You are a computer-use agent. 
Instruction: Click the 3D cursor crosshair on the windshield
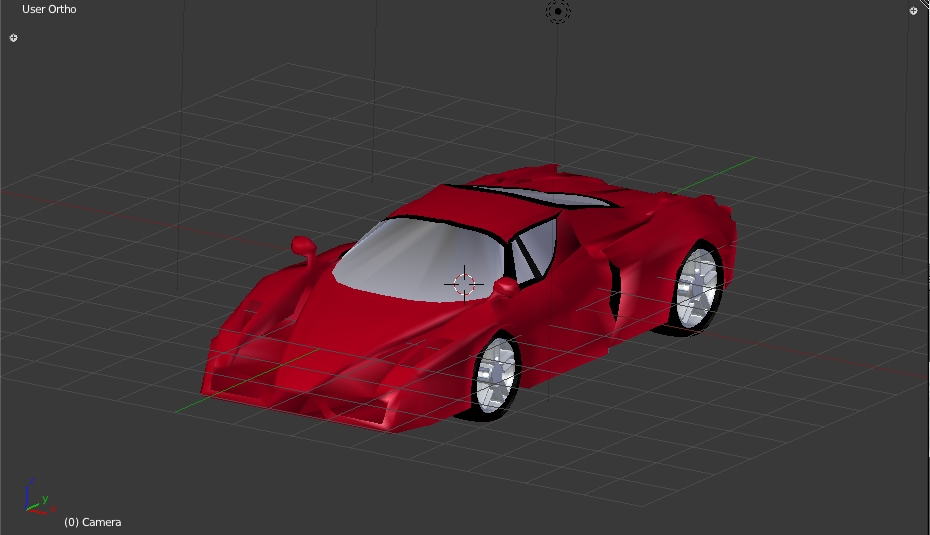coord(464,284)
